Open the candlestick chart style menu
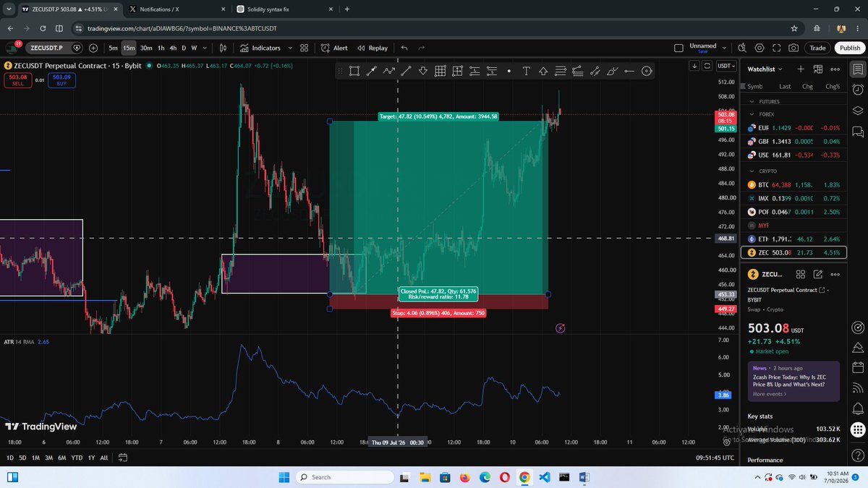 pyautogui.click(x=223, y=48)
